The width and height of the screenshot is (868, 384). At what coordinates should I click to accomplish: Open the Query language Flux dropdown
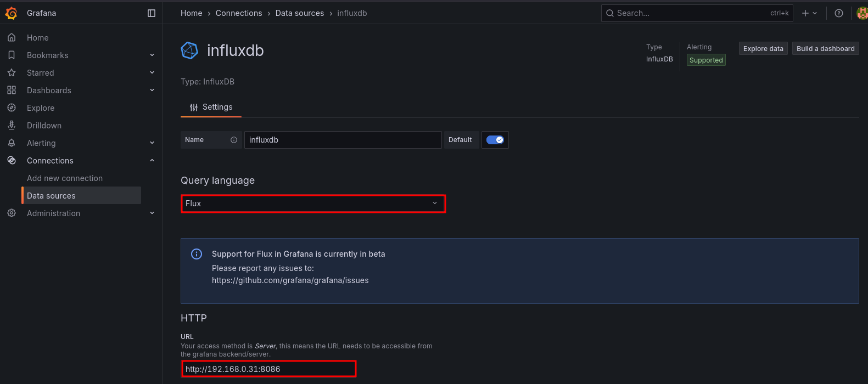(x=313, y=204)
